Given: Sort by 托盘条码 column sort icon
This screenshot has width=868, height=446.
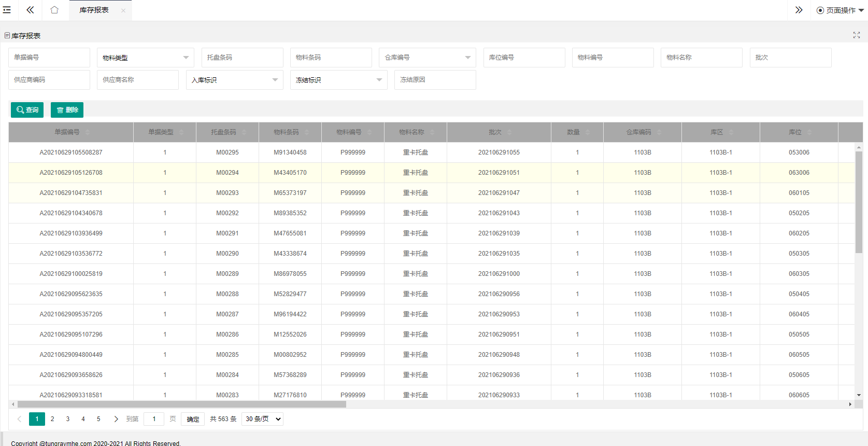Looking at the screenshot, I should pyautogui.click(x=244, y=132).
